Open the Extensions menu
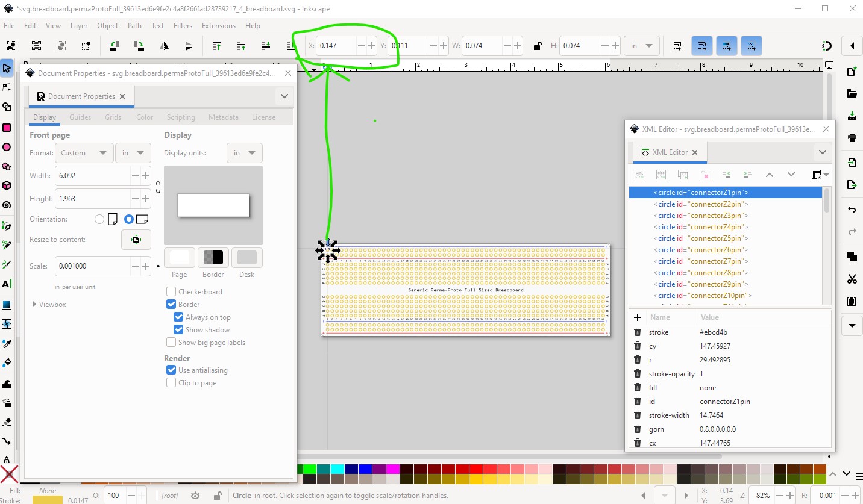This screenshot has width=863, height=504. [x=219, y=26]
